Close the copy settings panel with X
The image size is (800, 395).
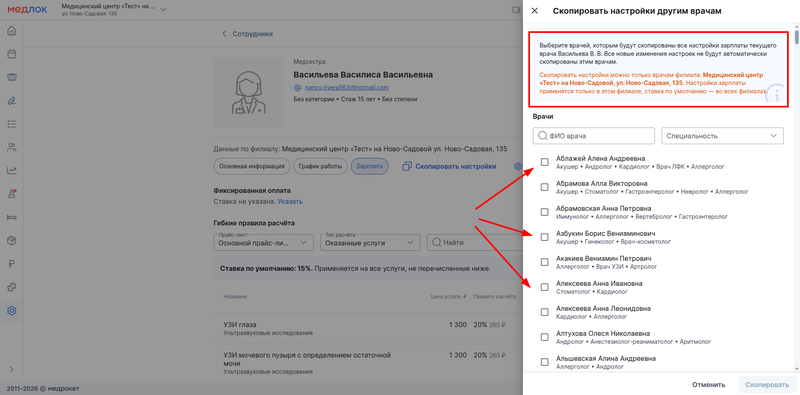534,11
